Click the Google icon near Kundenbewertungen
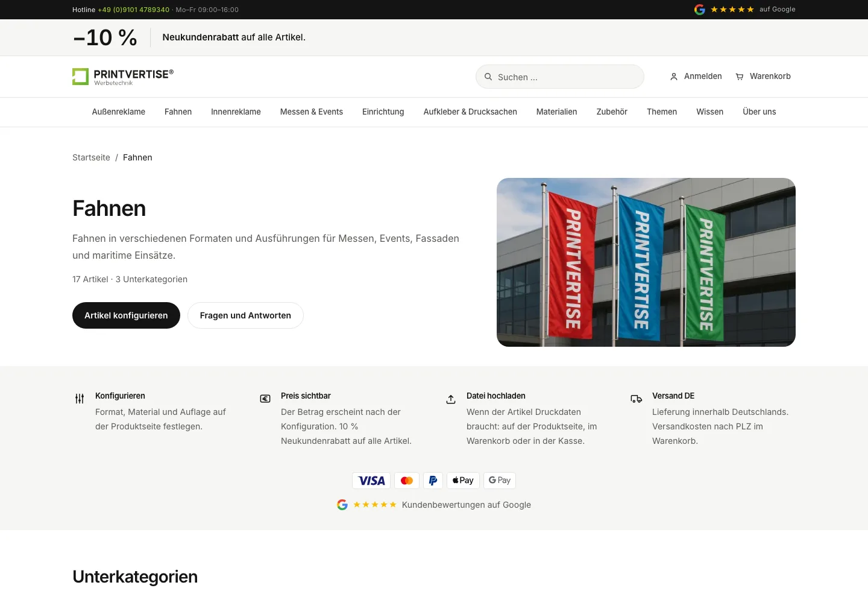 tap(342, 505)
